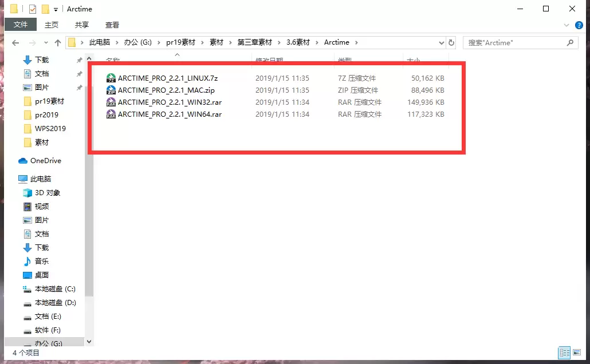This screenshot has width=590, height=364.
Task: Go forward with the forward arrow
Action: (32, 43)
